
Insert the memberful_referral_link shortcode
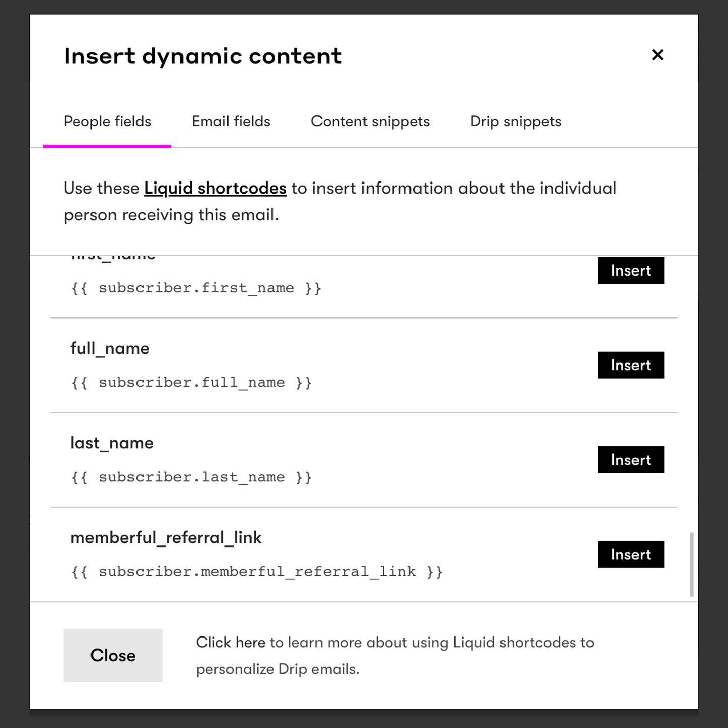tap(631, 554)
